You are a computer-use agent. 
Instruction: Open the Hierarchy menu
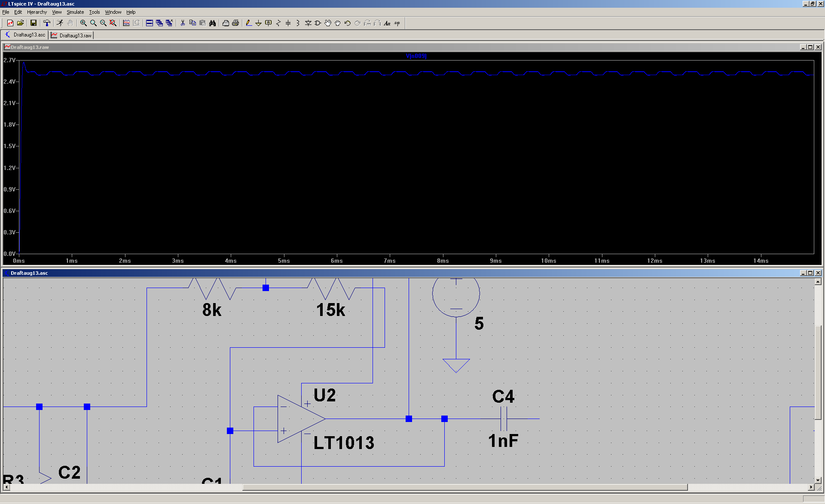(x=37, y=12)
